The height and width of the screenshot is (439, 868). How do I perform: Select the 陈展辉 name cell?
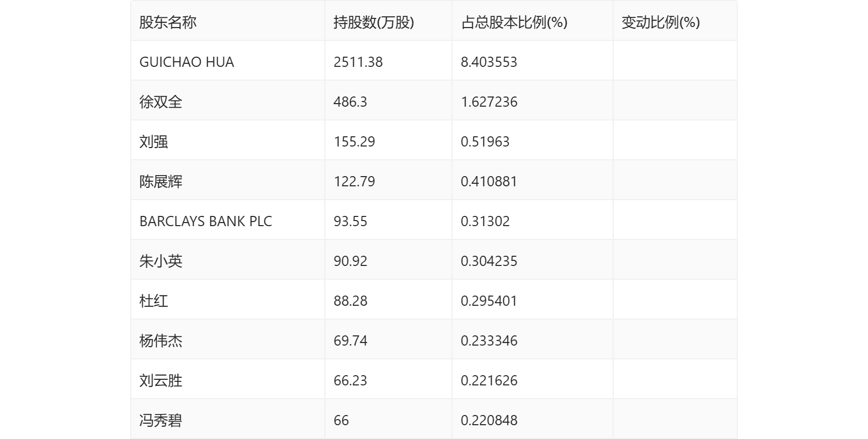point(161,182)
